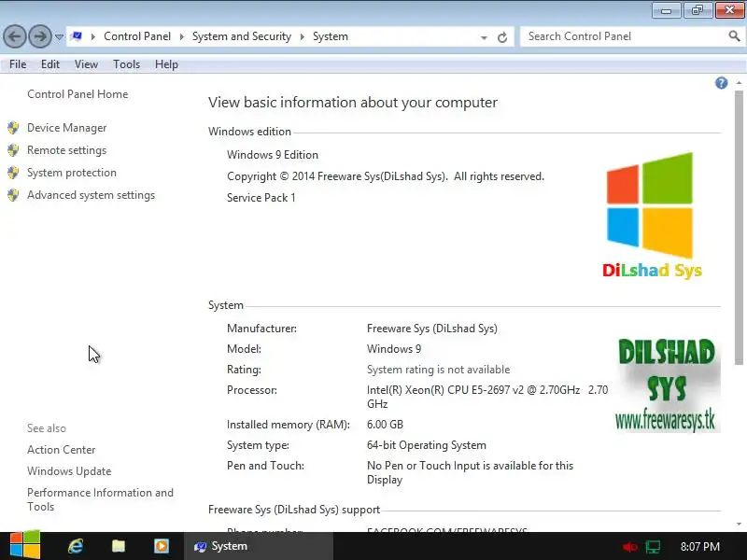Click the shield icon beside Device Manager
The height and width of the screenshot is (560, 747).
point(13,128)
